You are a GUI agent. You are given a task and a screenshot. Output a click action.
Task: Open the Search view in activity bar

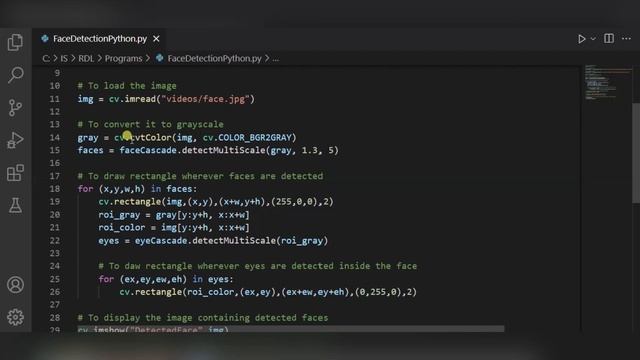[x=16, y=75]
